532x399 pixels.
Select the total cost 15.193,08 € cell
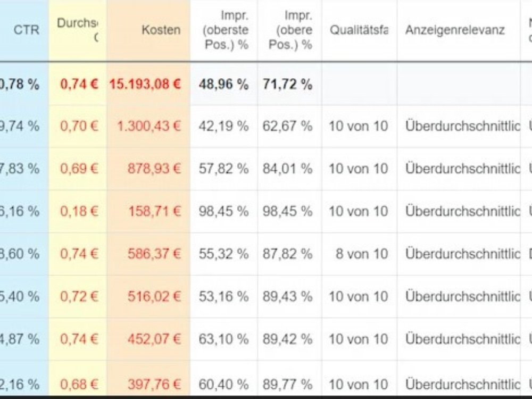(145, 84)
